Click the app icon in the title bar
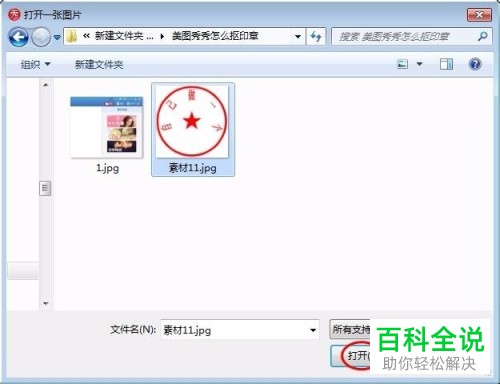500x384 pixels. point(14,15)
